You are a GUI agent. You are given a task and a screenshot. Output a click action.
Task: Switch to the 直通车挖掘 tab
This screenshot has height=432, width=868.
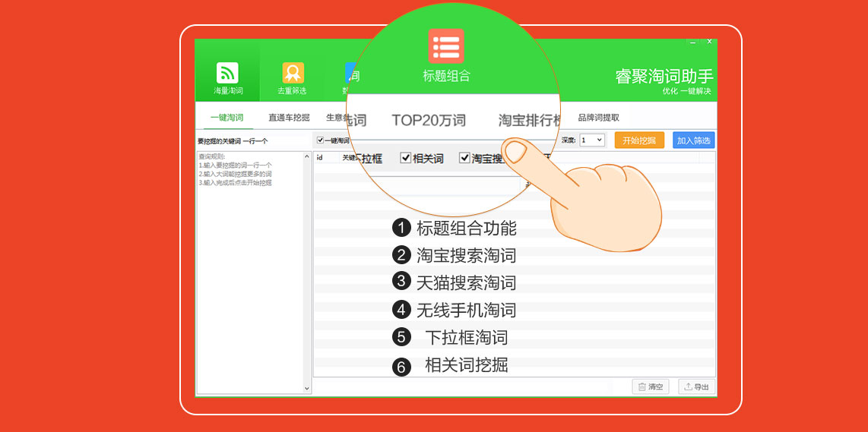pyautogui.click(x=289, y=118)
